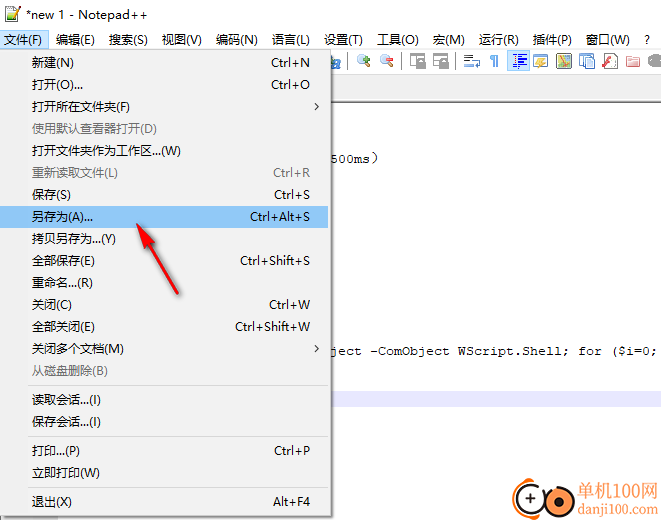Open the function list icon
The height and width of the screenshot is (520, 661).
point(610,62)
